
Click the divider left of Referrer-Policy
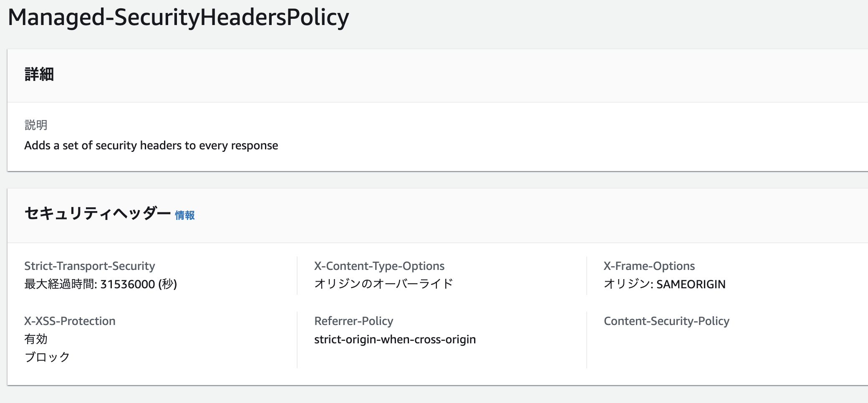297,340
